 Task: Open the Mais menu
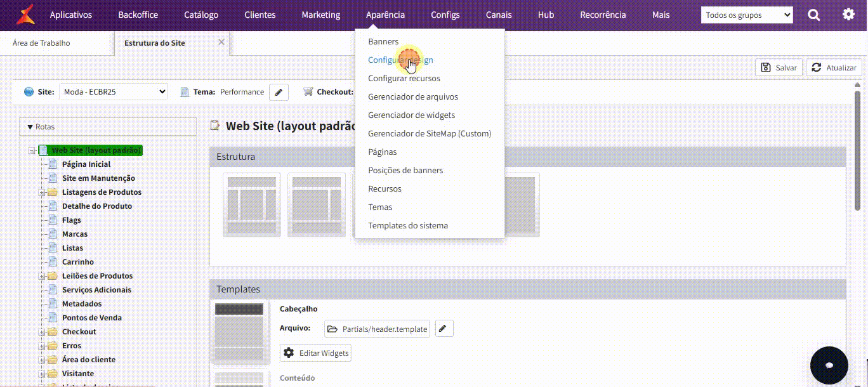coord(661,15)
